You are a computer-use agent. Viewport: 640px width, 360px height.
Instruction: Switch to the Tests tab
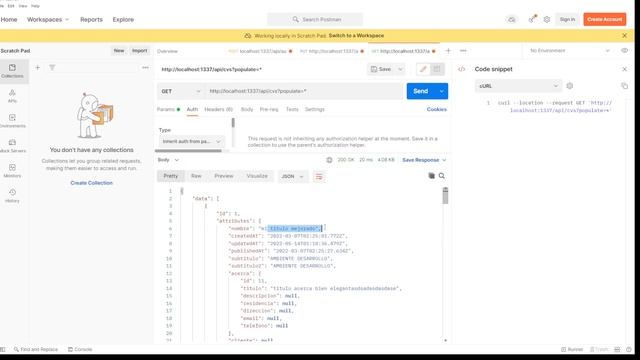[x=292, y=109]
